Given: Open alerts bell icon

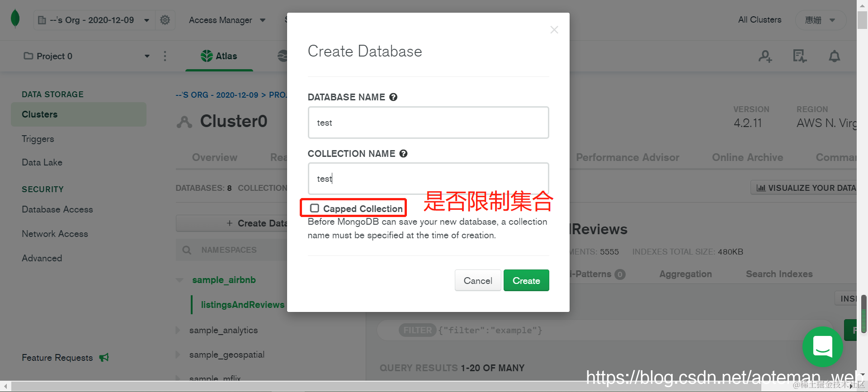Looking at the screenshot, I should click(x=834, y=57).
